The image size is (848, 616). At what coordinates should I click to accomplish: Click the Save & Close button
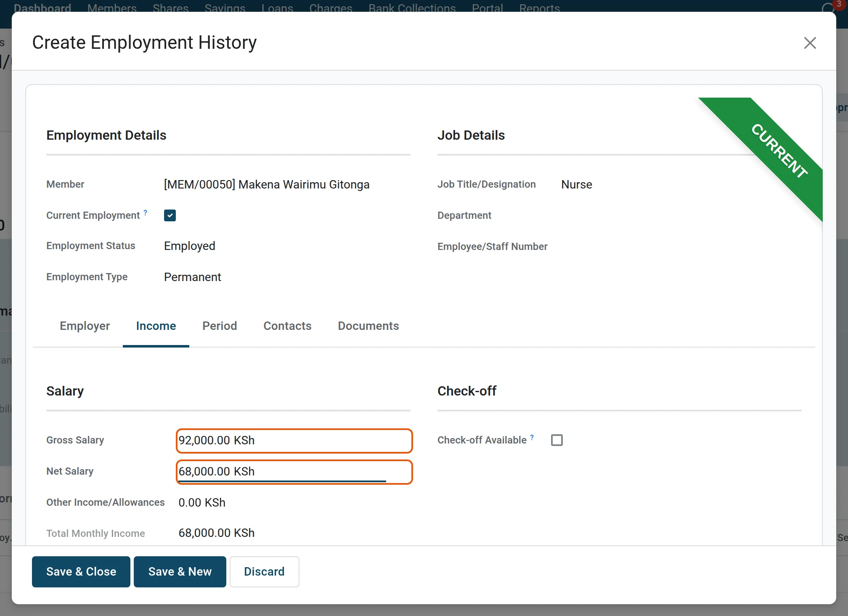click(x=81, y=572)
